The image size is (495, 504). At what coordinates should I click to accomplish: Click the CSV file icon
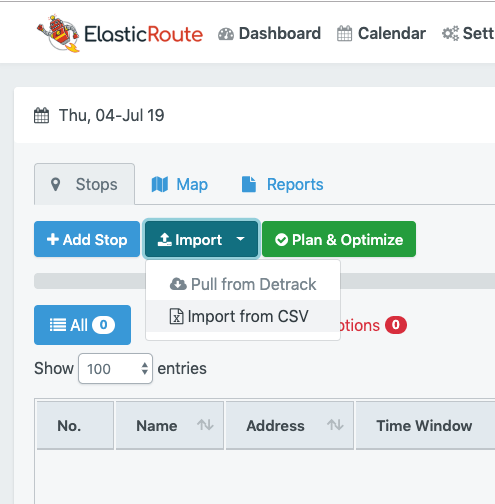(177, 316)
